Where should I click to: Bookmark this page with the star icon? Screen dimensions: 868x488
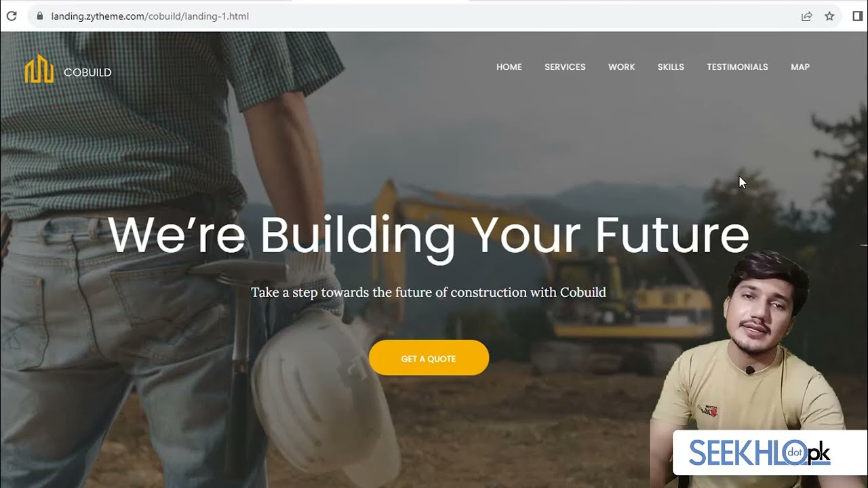829,16
